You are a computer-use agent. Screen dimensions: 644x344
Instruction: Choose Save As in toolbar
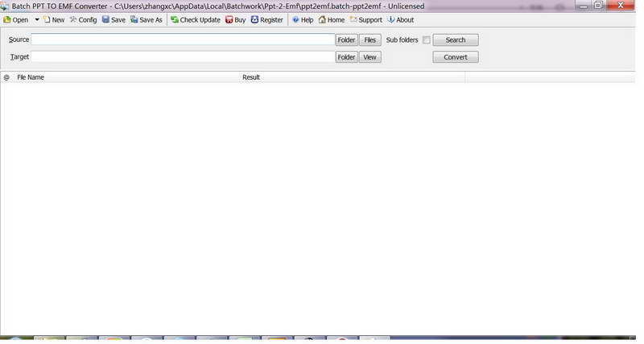coord(147,19)
